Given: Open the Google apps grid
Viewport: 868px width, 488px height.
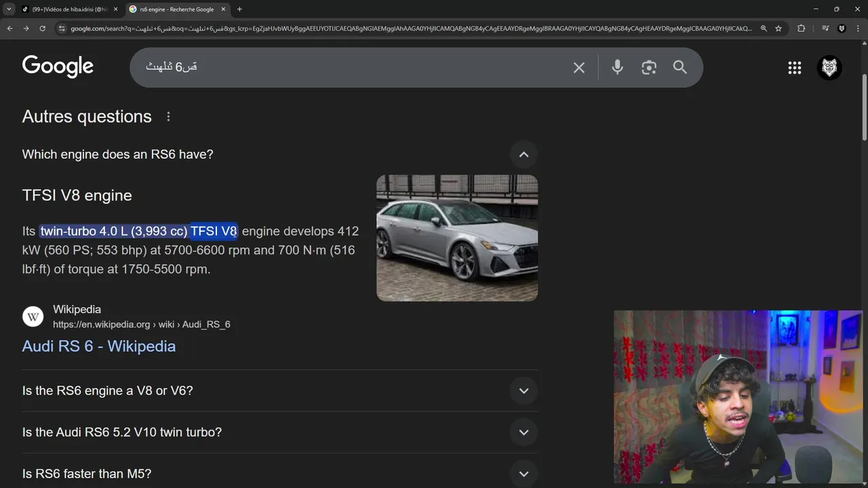Looking at the screenshot, I should point(795,68).
